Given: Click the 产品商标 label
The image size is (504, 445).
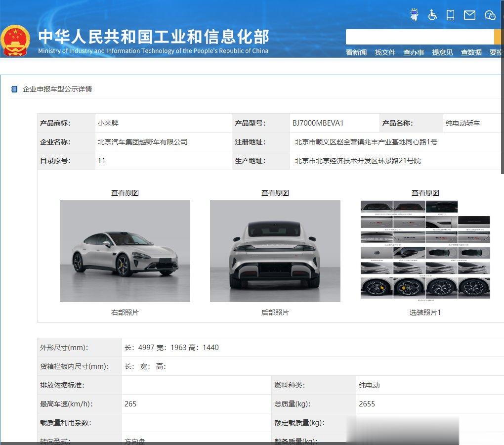Looking at the screenshot, I should click(x=55, y=123).
